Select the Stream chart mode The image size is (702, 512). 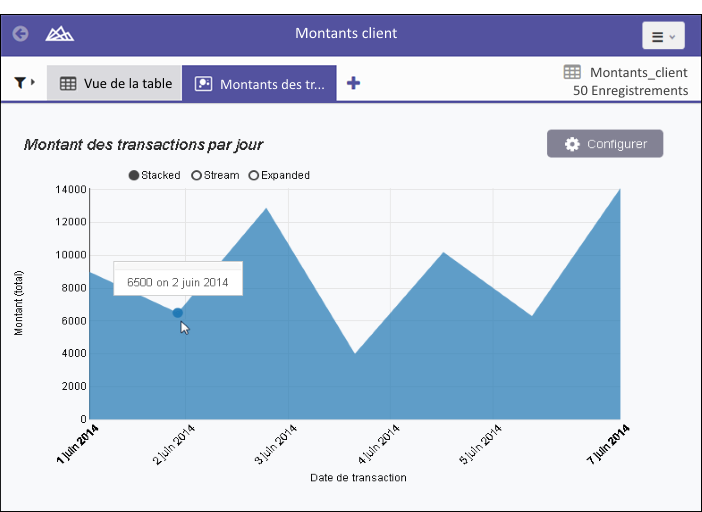coord(197,175)
